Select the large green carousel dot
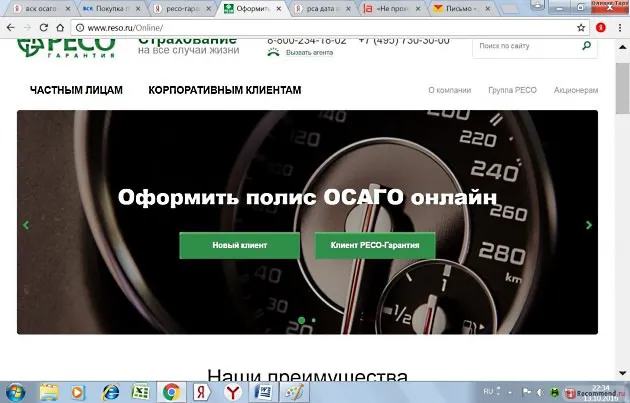This screenshot has height=403, width=630. 301,320
